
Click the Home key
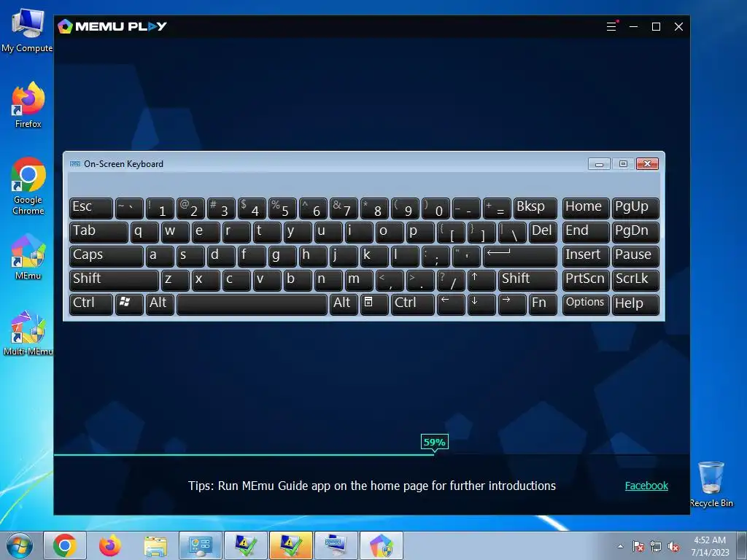pos(586,208)
